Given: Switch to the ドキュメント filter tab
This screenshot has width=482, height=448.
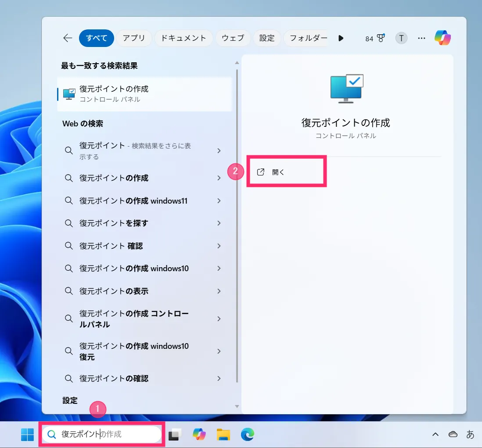Looking at the screenshot, I should [183, 38].
